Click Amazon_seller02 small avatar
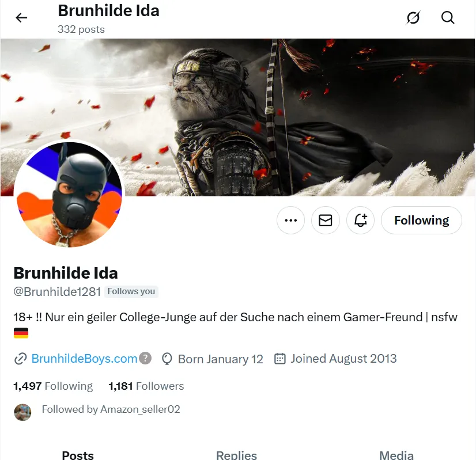476x460 pixels. click(x=22, y=412)
